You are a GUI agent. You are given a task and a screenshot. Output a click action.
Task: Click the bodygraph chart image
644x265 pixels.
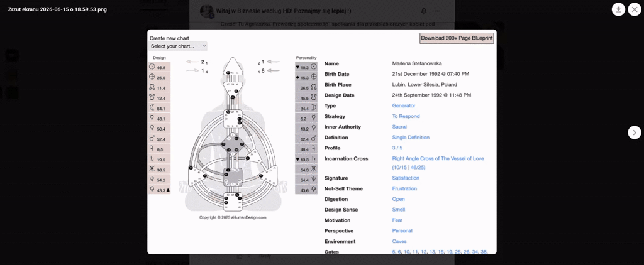coord(233,134)
